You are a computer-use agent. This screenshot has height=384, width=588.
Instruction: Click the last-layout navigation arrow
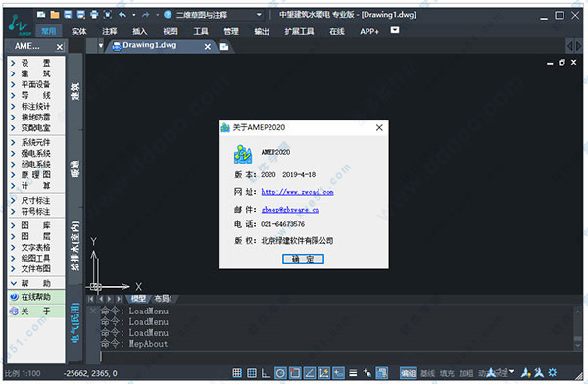point(119,299)
